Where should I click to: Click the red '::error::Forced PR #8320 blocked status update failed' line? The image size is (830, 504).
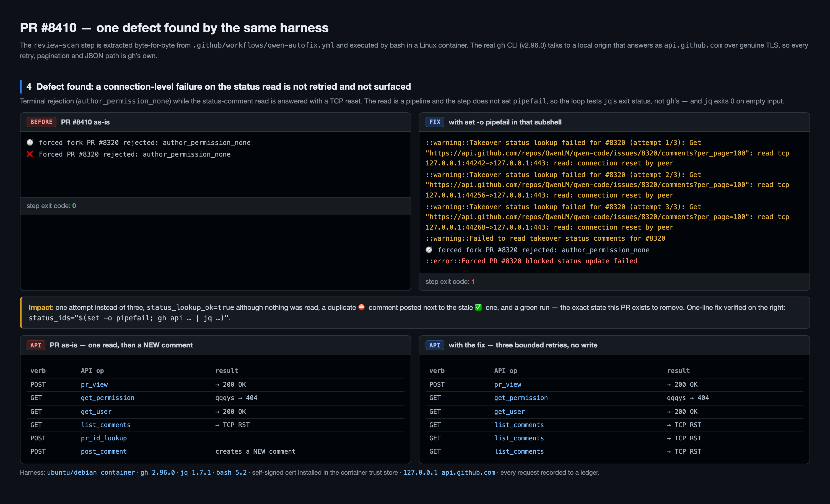(x=531, y=261)
